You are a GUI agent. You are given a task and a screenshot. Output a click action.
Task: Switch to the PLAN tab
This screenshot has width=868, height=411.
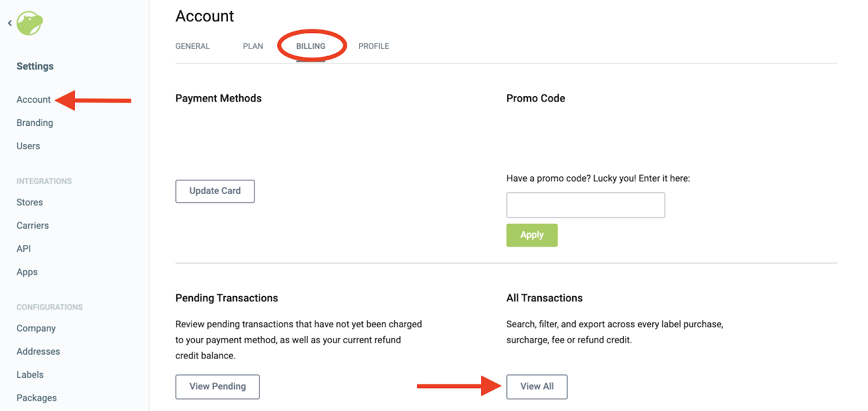pyautogui.click(x=253, y=46)
